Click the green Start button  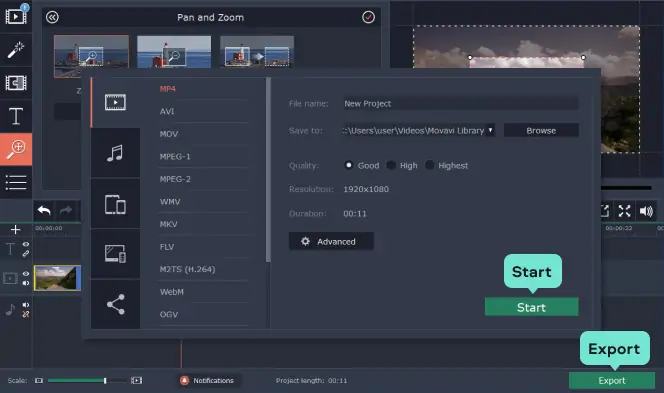[x=531, y=307]
